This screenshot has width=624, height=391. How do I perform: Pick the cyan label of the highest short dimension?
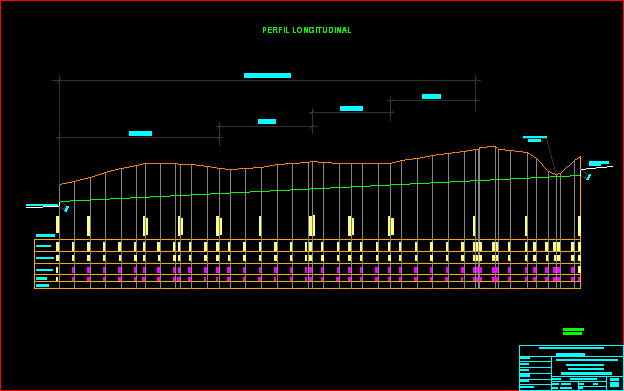pos(431,97)
